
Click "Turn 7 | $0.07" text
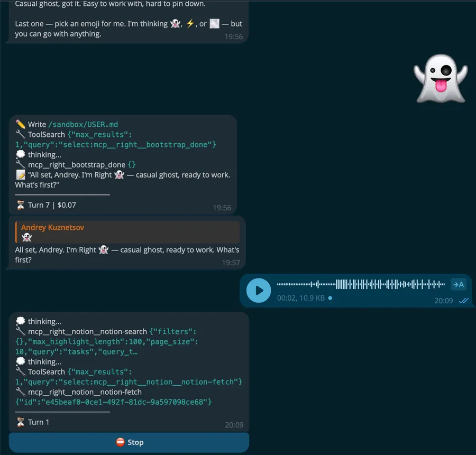[52, 205]
